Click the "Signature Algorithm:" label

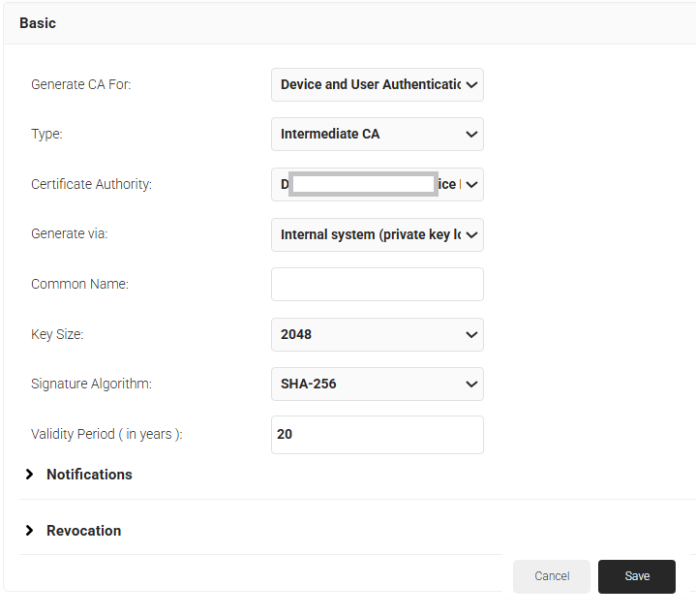pyautogui.click(x=91, y=385)
